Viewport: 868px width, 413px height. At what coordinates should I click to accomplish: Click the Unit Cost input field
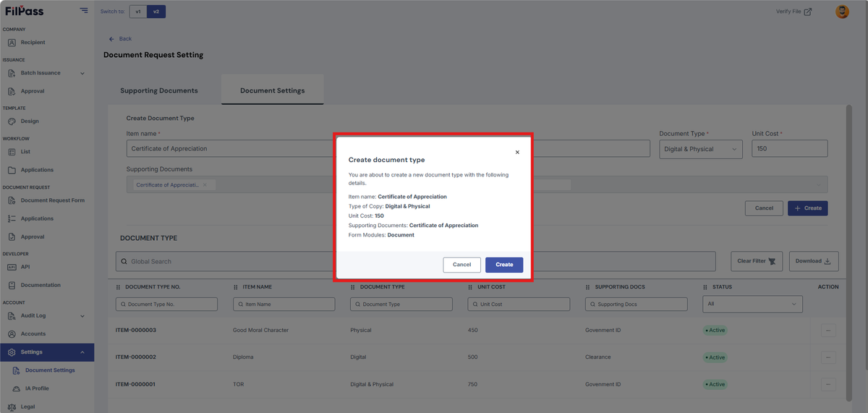tap(790, 148)
